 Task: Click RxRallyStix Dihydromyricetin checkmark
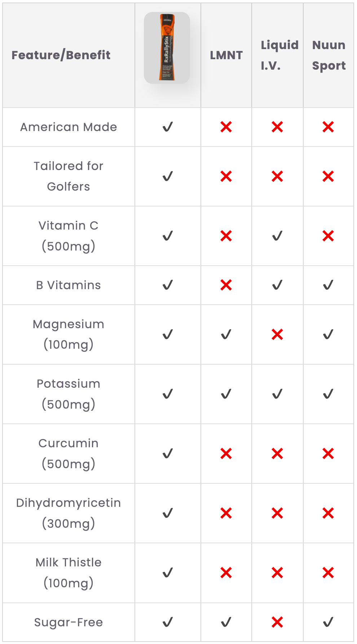click(x=168, y=513)
